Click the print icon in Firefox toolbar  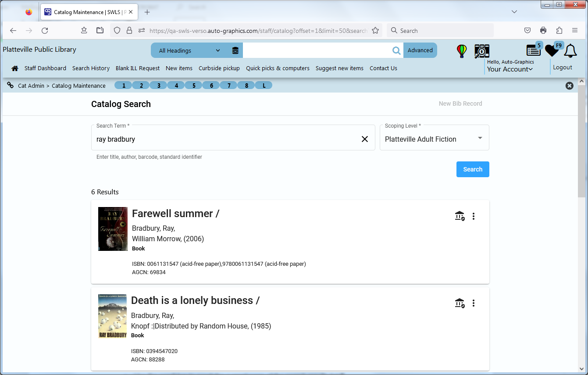pyautogui.click(x=543, y=31)
